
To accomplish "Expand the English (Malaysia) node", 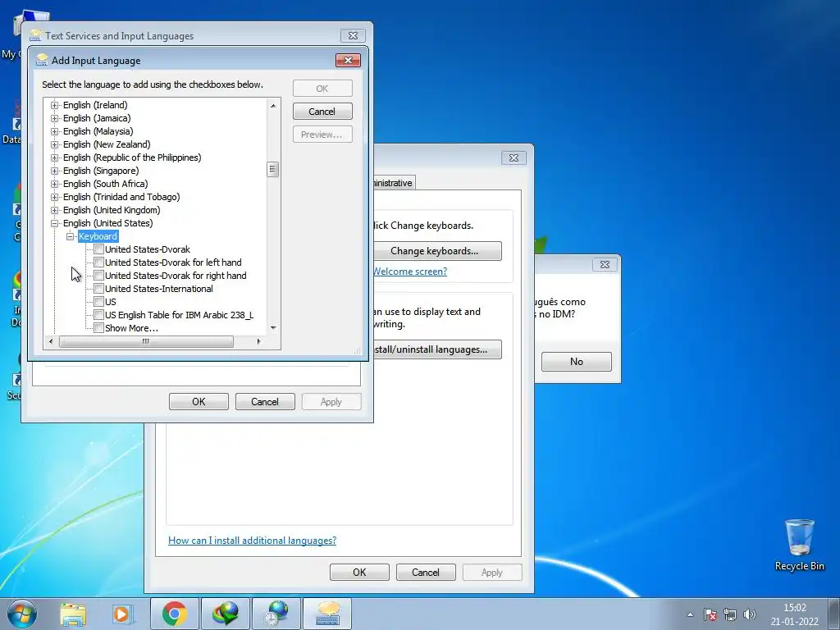I will click(x=55, y=131).
